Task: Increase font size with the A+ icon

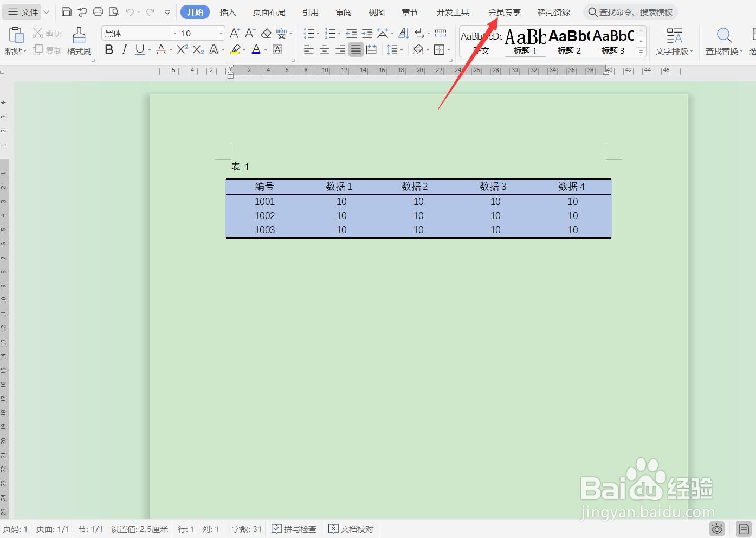Action: [235, 33]
